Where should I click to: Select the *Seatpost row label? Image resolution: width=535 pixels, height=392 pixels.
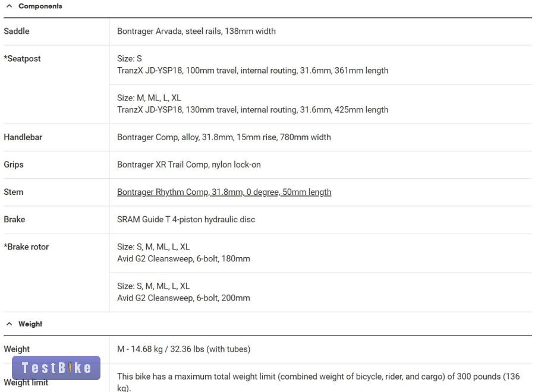click(x=23, y=59)
